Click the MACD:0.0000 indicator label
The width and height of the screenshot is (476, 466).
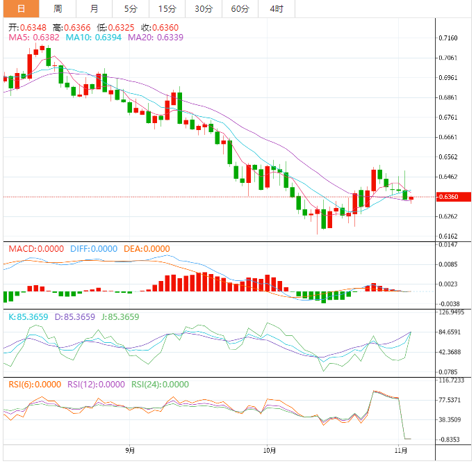(x=36, y=249)
